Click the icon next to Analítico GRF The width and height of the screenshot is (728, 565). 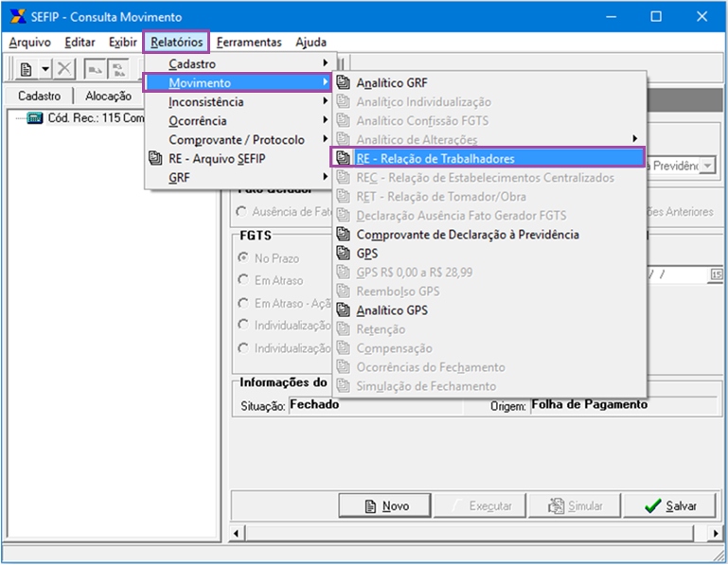point(344,82)
